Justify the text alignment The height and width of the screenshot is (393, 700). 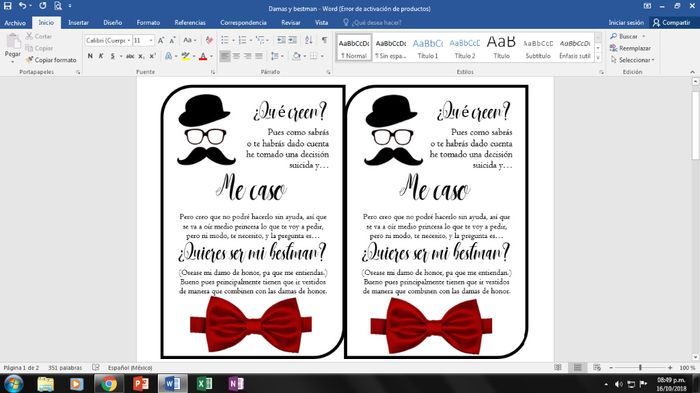coord(259,56)
